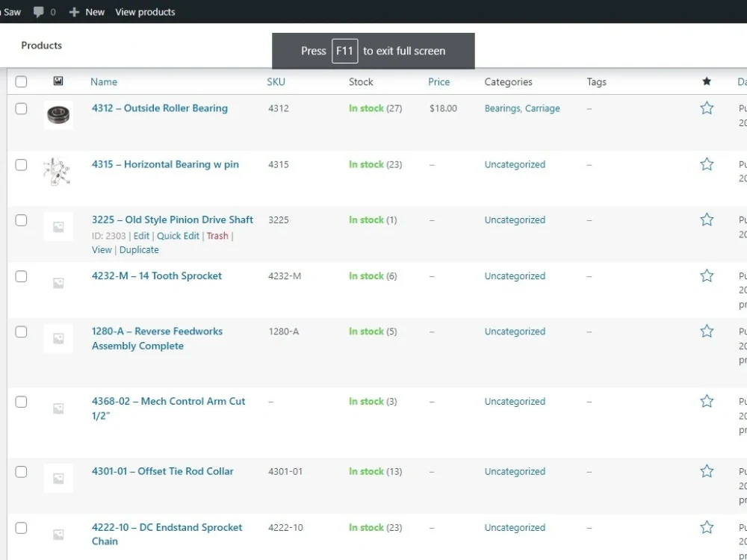Open 4315 – Horizontal Bearing w pin product

[165, 164]
